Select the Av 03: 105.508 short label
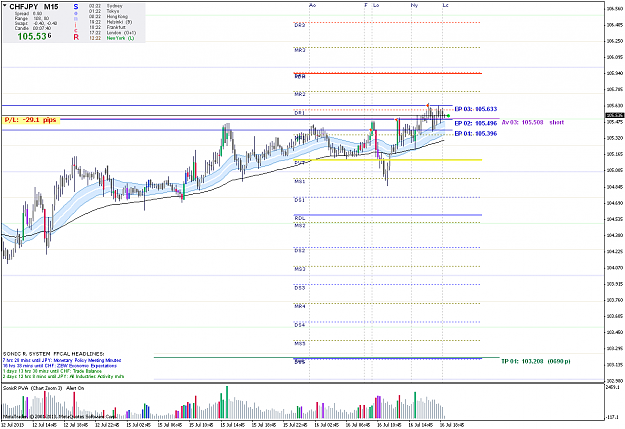Screen dimensions: 625x429 pyautogui.click(x=533, y=122)
